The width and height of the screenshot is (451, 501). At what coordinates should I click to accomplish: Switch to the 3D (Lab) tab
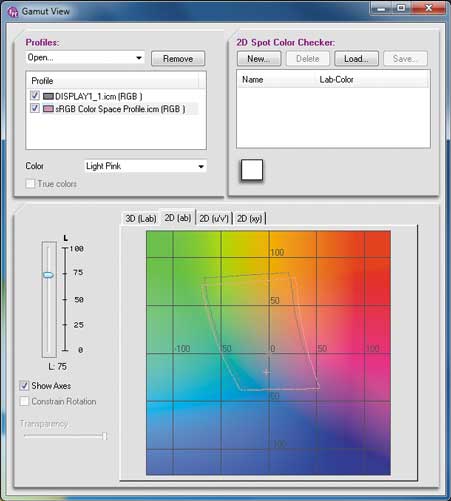[x=141, y=219]
